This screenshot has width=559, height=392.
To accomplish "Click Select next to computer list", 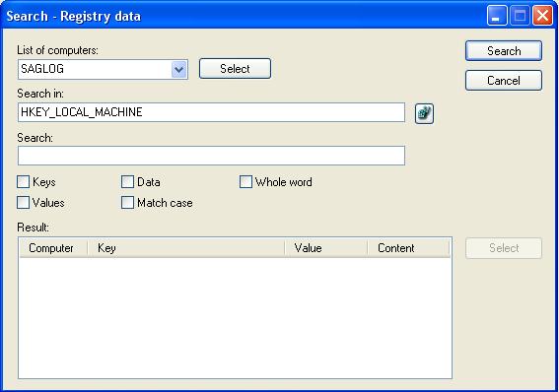I will click(235, 69).
